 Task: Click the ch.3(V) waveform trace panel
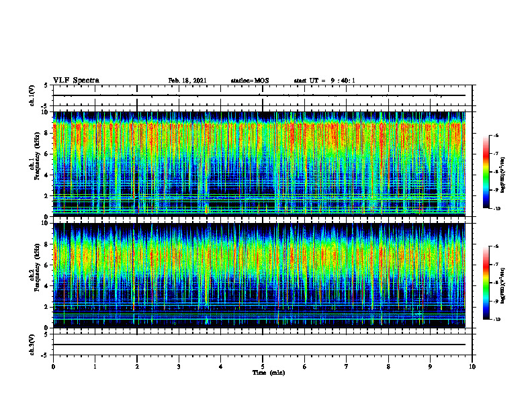click(x=263, y=345)
